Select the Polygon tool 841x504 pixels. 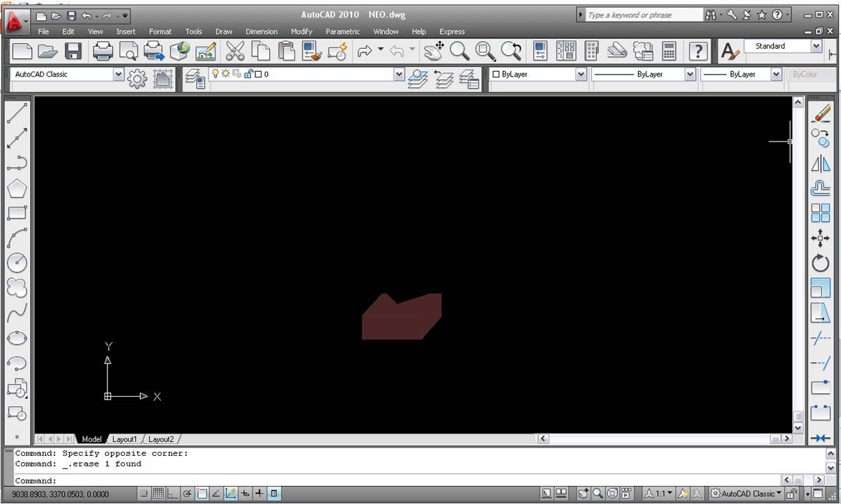pos(17,188)
